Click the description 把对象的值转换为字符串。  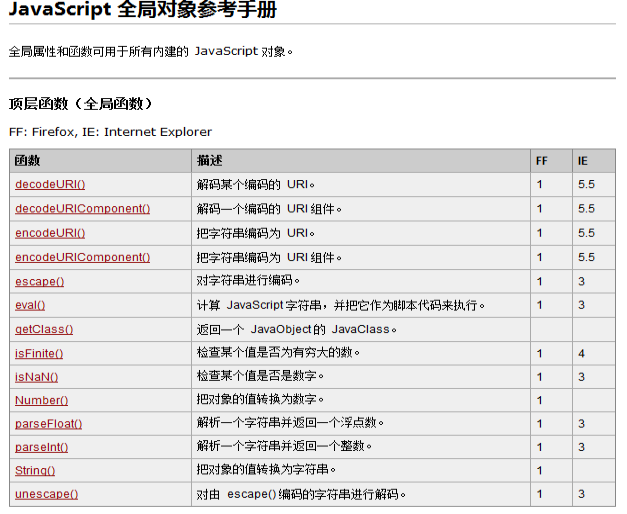(266, 470)
